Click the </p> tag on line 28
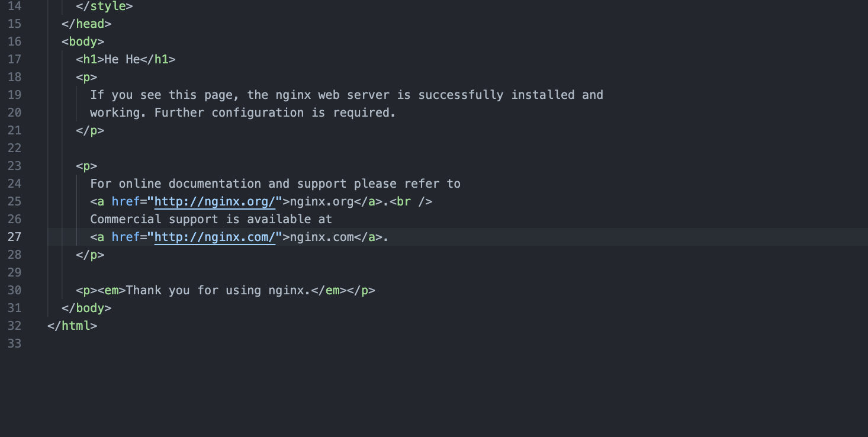868x437 pixels. point(90,255)
